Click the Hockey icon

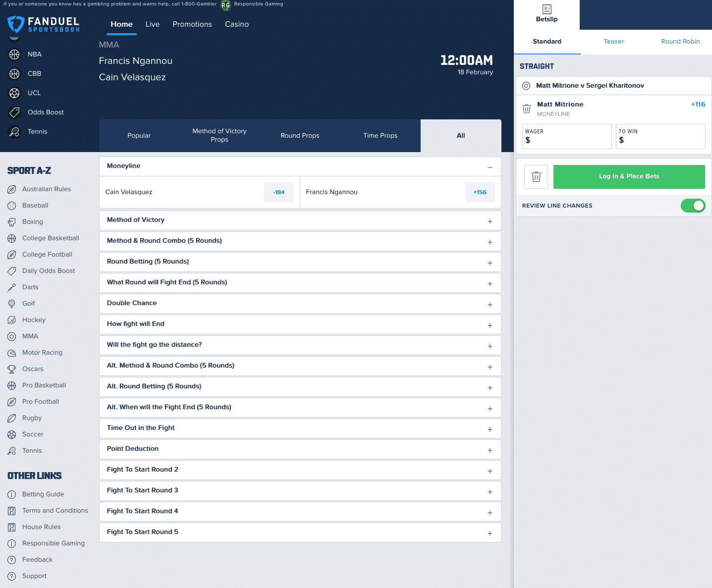point(12,320)
